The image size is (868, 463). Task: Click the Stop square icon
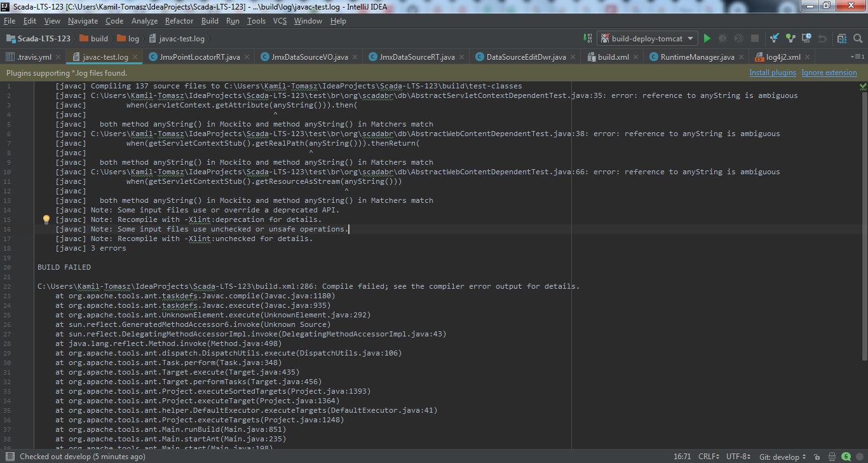click(x=755, y=39)
